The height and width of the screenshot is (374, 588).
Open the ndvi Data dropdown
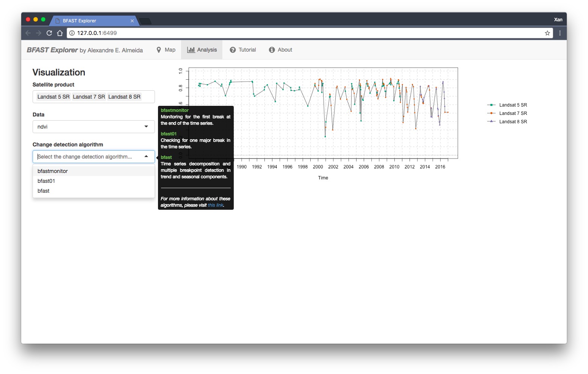pyautogui.click(x=94, y=127)
